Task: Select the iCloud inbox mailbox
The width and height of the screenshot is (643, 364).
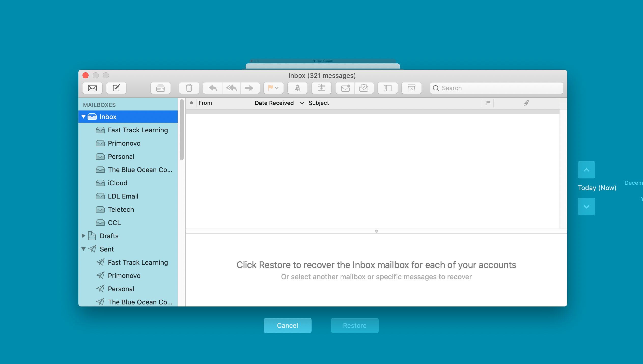Action: [117, 183]
